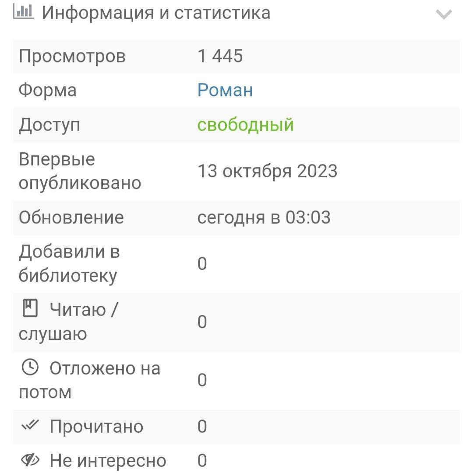473x476 pixels.
Task: Click the bar chart statistics icon
Action: pos(23,11)
